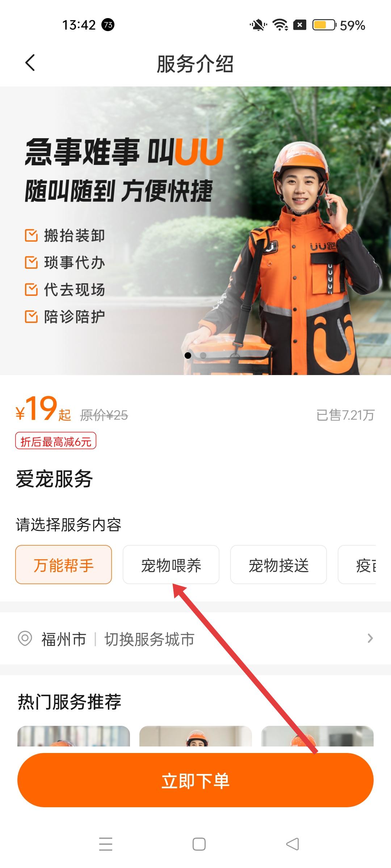Tap the 折后最高减6元 discount tag
The image size is (391, 868).
tap(55, 441)
